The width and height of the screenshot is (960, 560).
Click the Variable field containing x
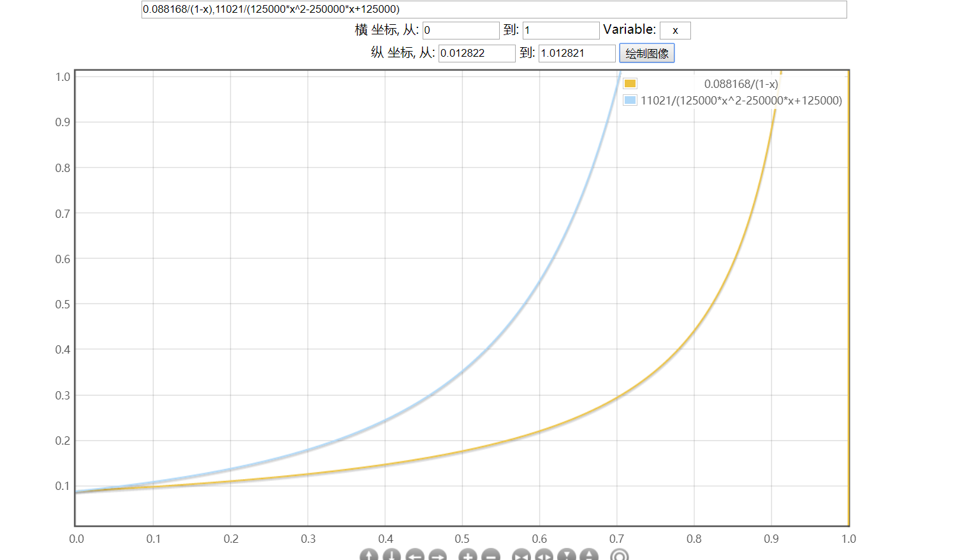point(674,31)
